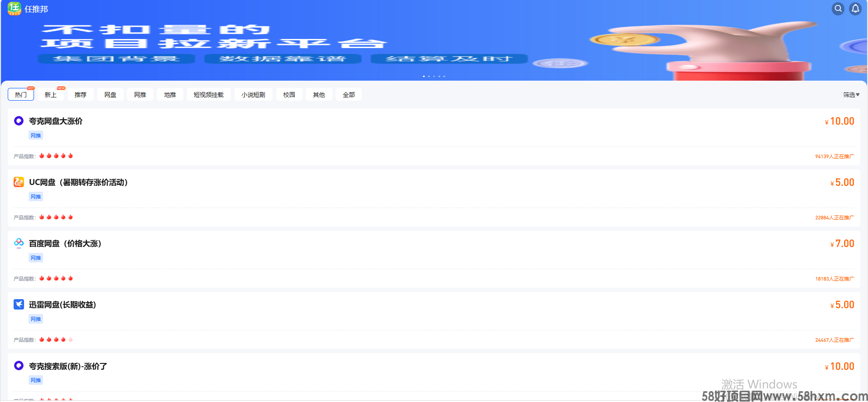Click the 结算及时 banner label
Viewport: 868px width, 402px height.
[x=449, y=59]
